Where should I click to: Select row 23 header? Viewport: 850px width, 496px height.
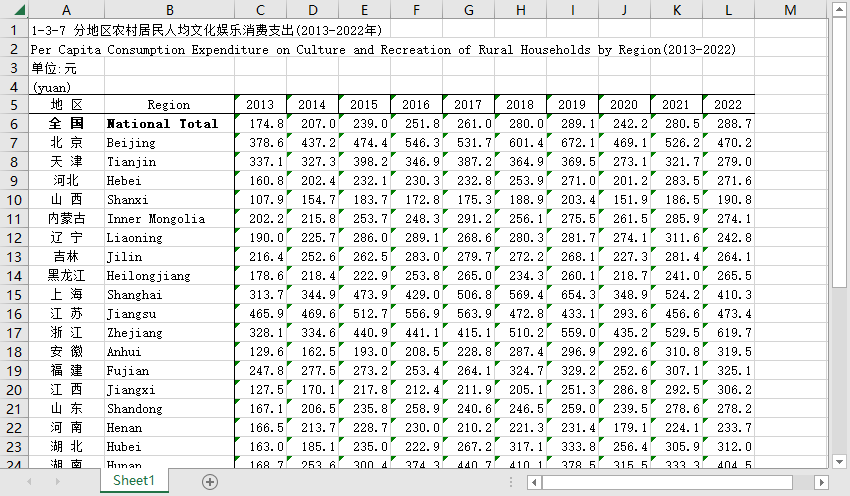(x=14, y=447)
